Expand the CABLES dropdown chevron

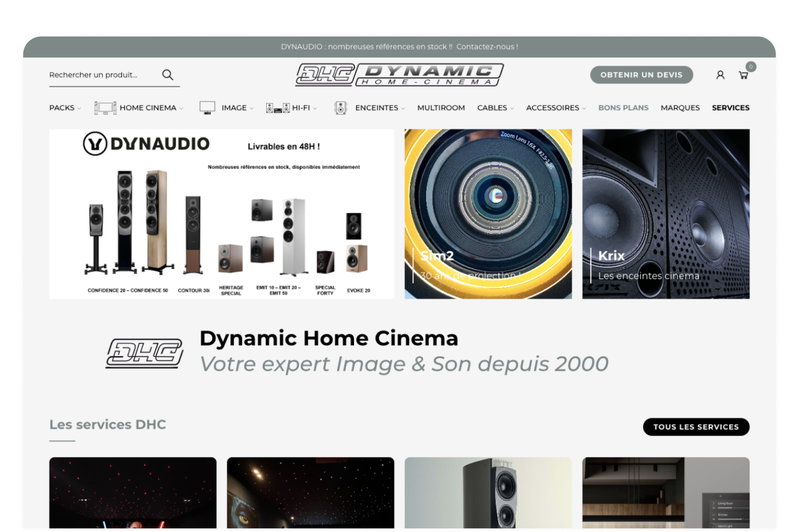click(x=512, y=109)
